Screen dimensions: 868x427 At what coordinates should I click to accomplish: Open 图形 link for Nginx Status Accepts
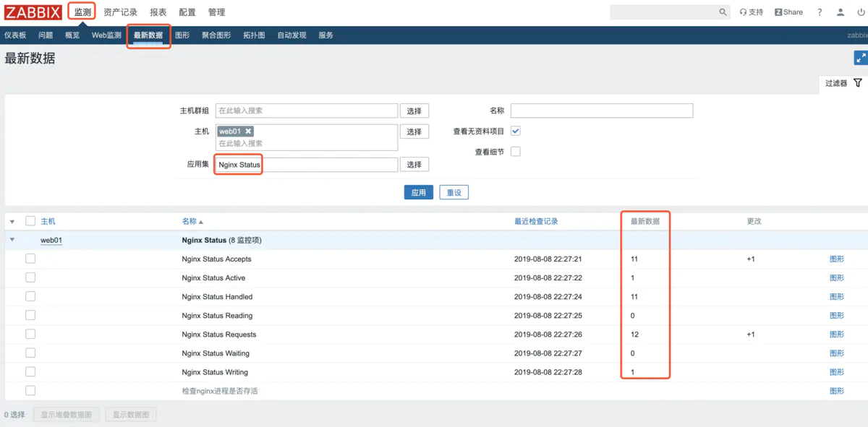[x=837, y=259]
